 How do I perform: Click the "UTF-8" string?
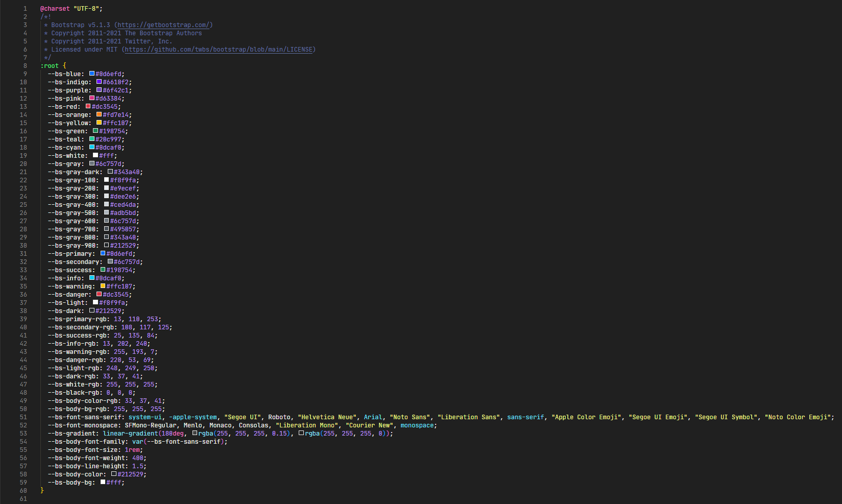[x=86, y=9]
